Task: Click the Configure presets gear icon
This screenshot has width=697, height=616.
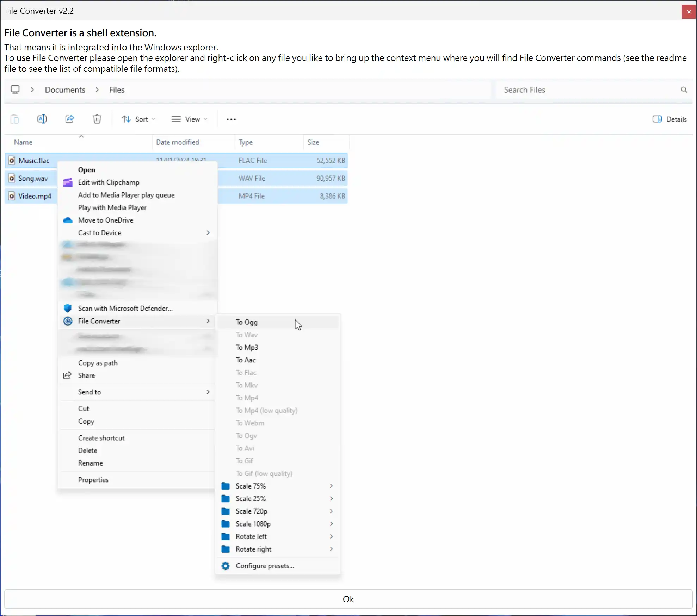Action: point(226,566)
